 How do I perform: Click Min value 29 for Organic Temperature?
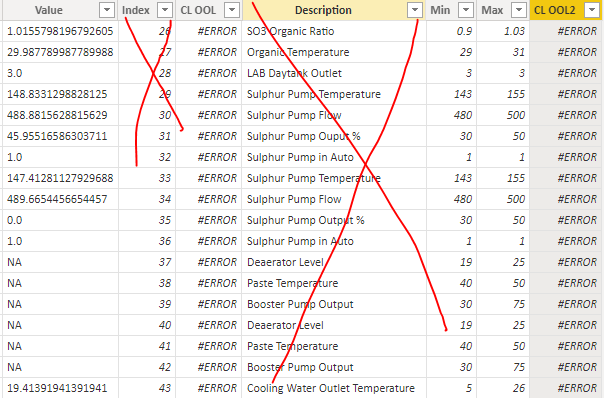coord(466,52)
